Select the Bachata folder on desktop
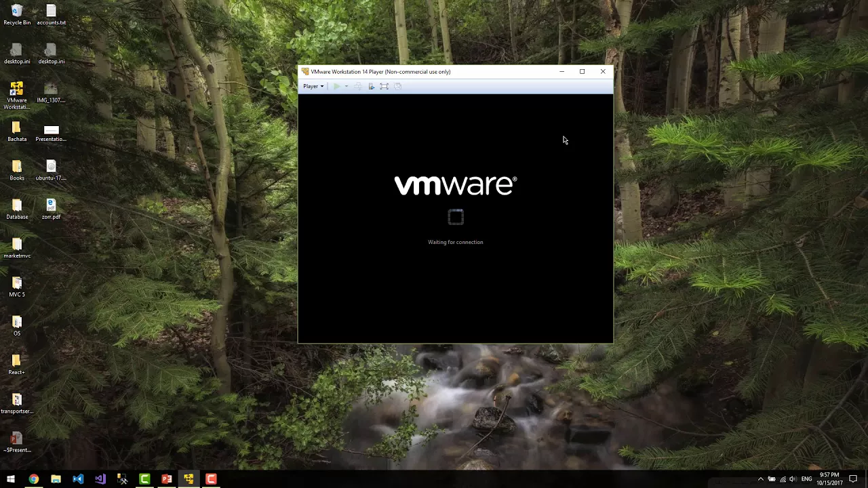This screenshot has width=868, height=488. [x=17, y=131]
